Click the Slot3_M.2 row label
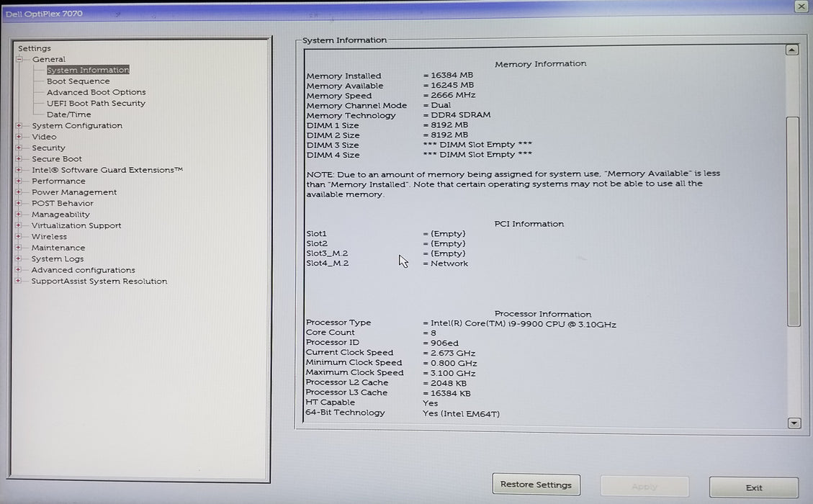This screenshot has width=813, height=504. coord(327,253)
